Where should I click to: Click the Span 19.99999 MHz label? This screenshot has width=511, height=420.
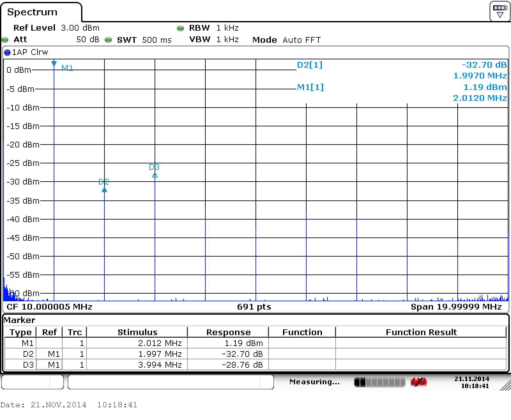pyautogui.click(x=456, y=307)
